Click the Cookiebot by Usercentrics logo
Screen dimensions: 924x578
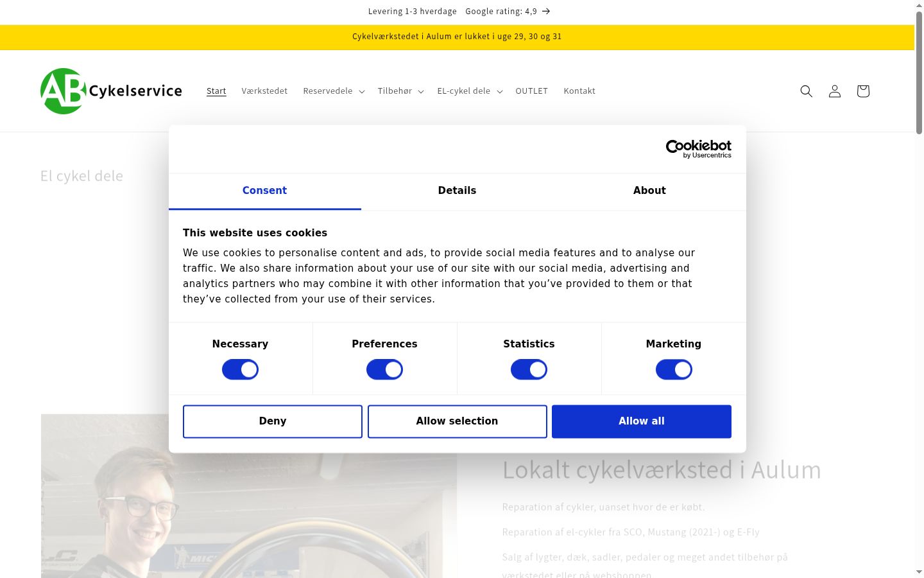tap(699, 149)
